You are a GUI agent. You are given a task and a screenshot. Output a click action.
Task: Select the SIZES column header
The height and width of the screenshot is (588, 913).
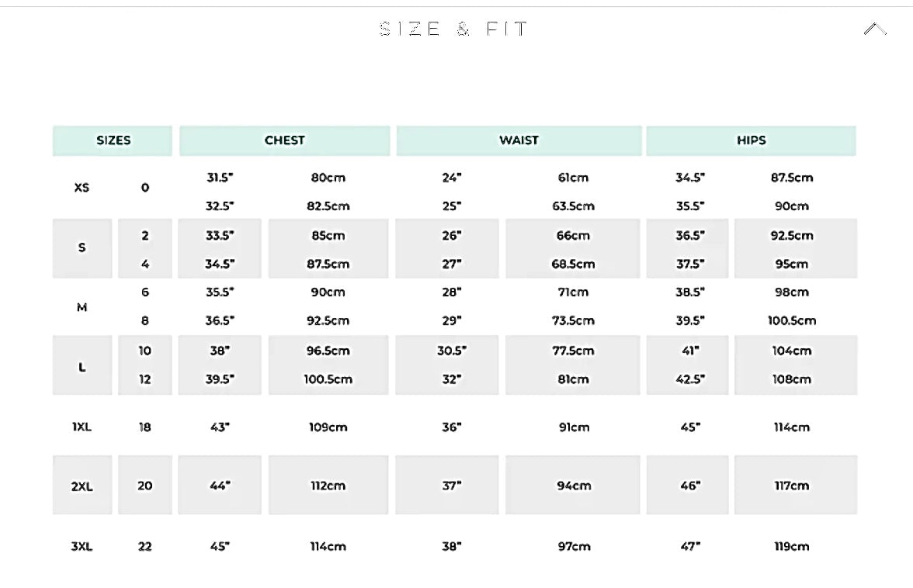point(113,140)
